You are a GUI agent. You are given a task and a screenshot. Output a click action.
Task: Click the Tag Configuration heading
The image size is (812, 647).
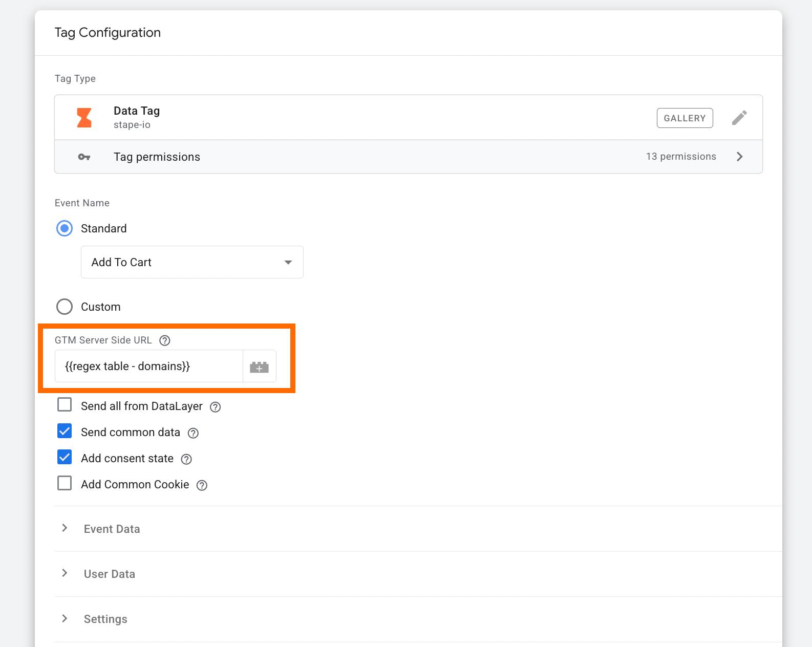tap(108, 33)
